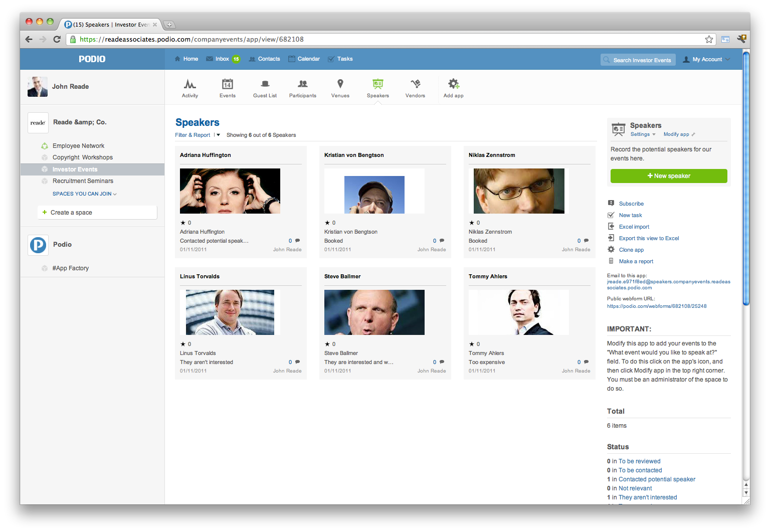Open the Speakers Settings dropdown
This screenshot has height=532, width=770.
pos(643,134)
